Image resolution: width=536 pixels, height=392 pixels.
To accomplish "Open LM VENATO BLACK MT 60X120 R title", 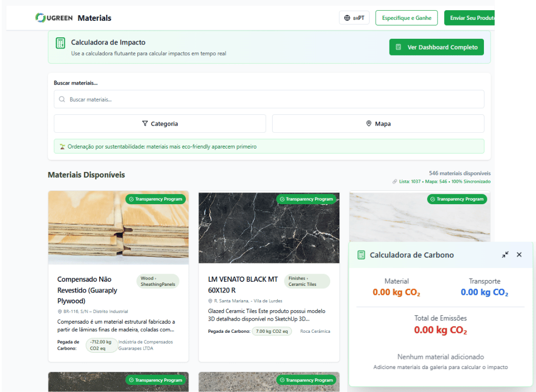I will point(243,285).
